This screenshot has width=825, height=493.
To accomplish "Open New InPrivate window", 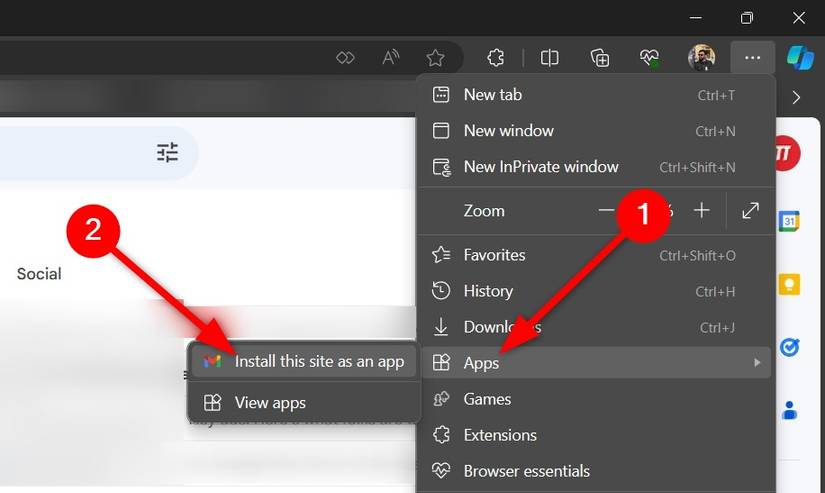I will coord(540,167).
